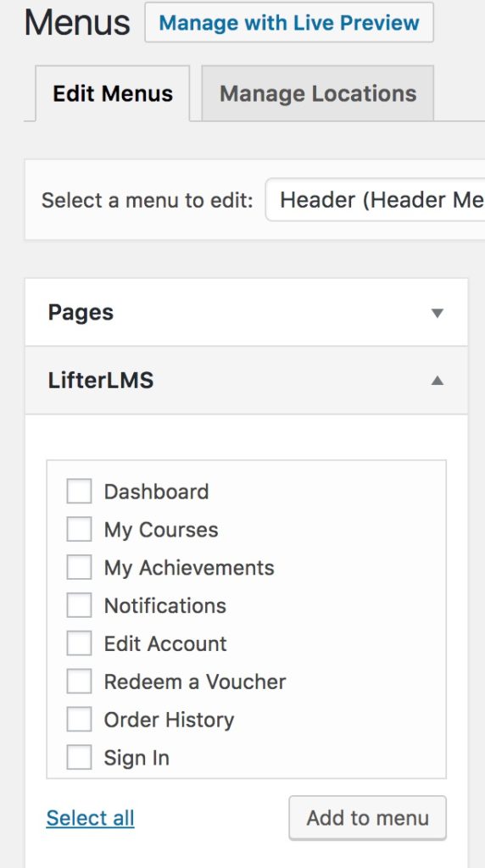
Task: Tick the My Courses checkbox
Action: pyautogui.click(x=79, y=530)
